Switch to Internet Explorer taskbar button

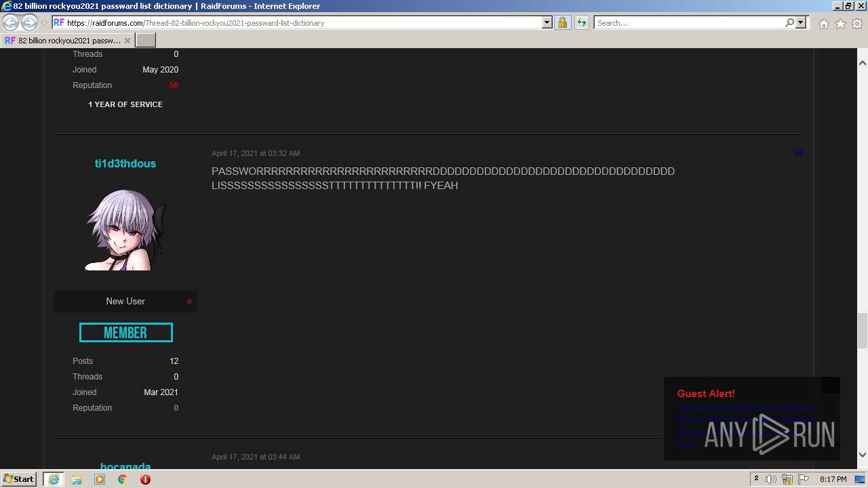click(53, 479)
